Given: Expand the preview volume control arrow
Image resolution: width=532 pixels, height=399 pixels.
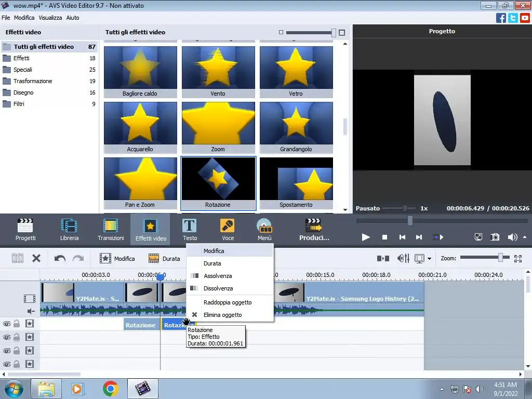Looking at the screenshot, I should [x=525, y=237].
